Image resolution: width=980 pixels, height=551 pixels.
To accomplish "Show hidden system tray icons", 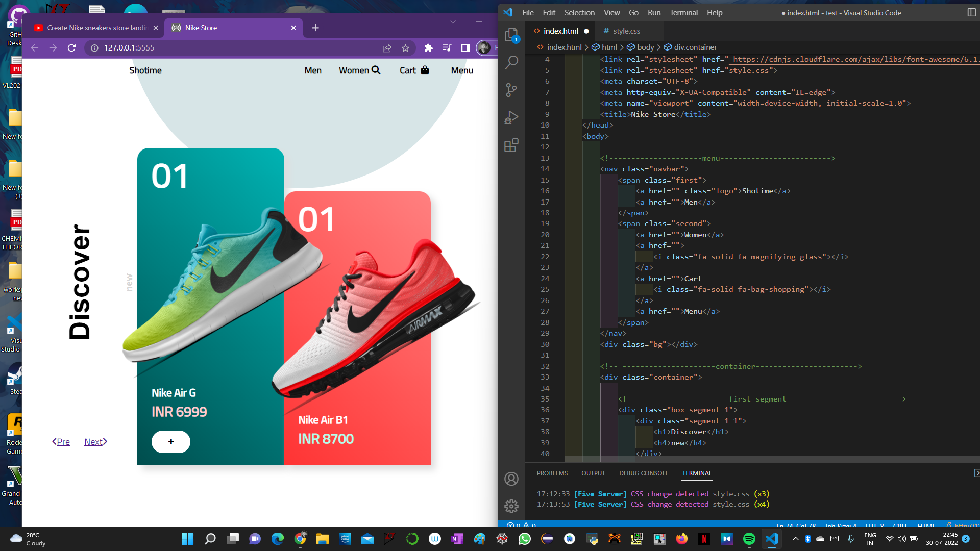I will tap(795, 539).
